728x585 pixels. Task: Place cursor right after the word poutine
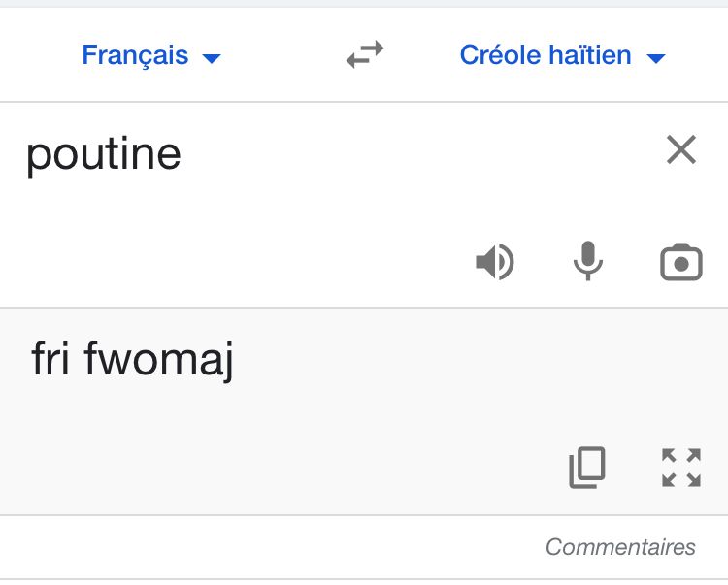click(183, 154)
